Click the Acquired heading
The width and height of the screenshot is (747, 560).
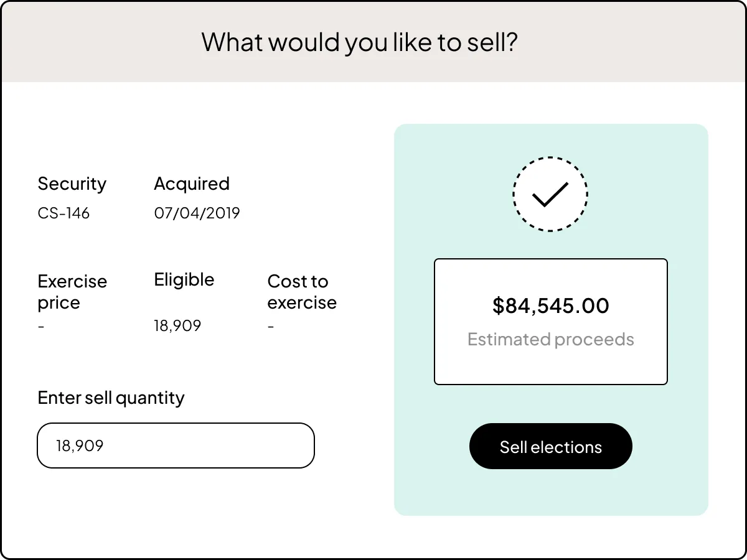tap(192, 184)
